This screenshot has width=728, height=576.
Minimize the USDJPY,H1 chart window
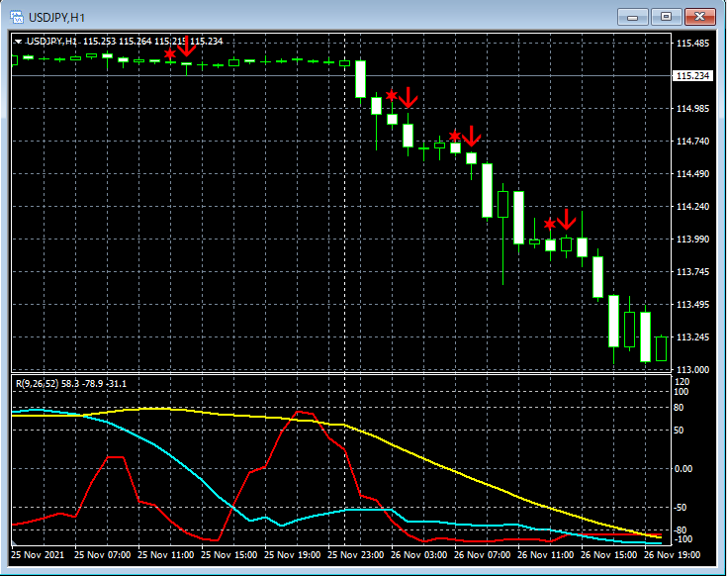[632, 17]
